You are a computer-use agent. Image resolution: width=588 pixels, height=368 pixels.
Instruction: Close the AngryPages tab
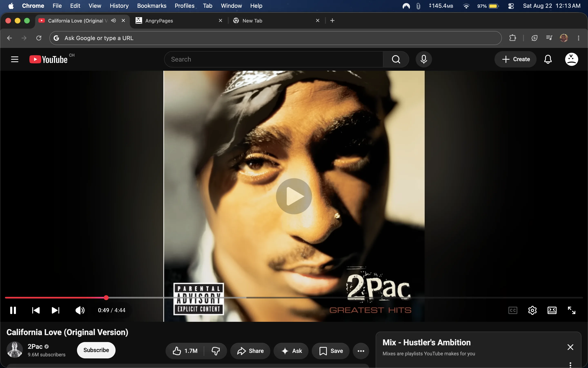pyautogui.click(x=220, y=20)
